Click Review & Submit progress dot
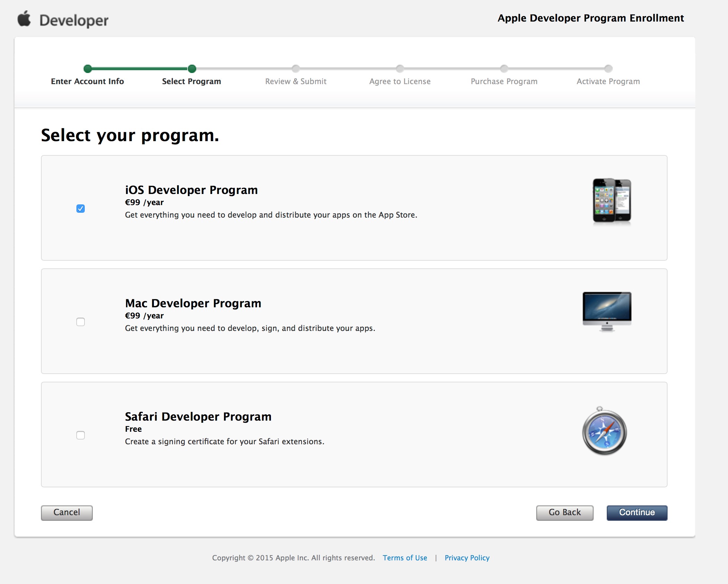 tap(296, 68)
